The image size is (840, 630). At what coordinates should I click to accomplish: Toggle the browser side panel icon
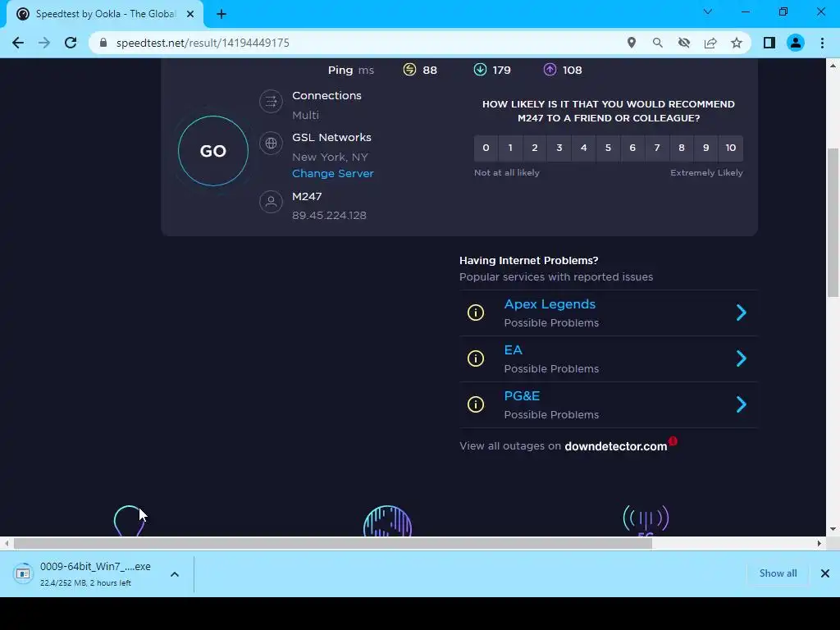pyautogui.click(x=769, y=43)
